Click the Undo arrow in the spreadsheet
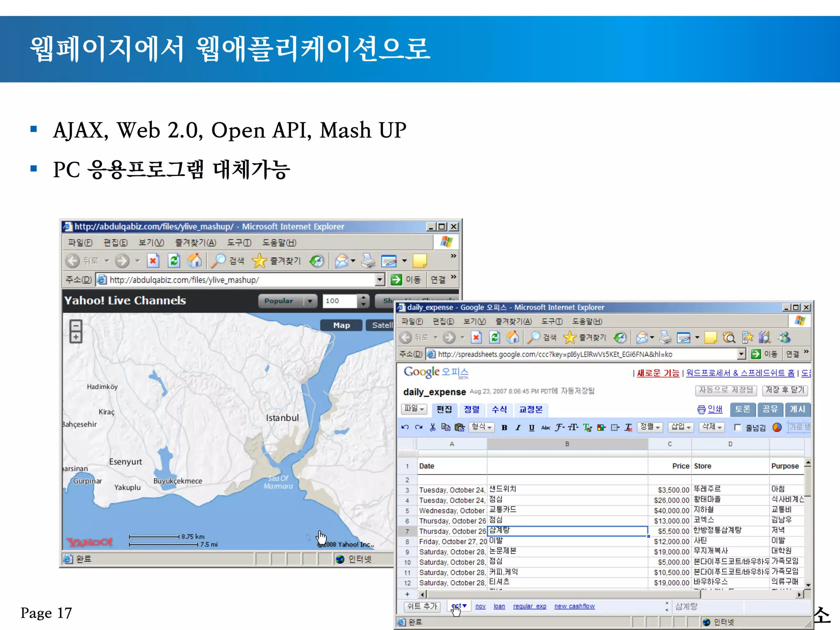The image size is (840, 630). coord(405,427)
